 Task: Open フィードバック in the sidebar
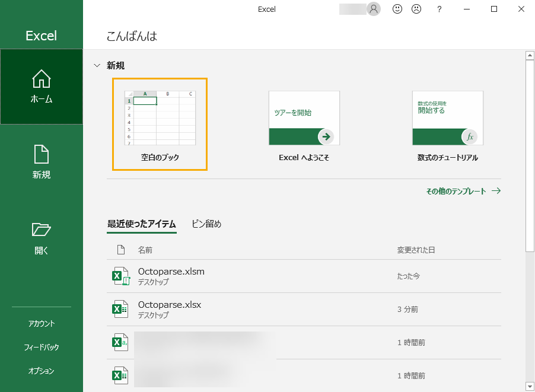[x=42, y=348]
